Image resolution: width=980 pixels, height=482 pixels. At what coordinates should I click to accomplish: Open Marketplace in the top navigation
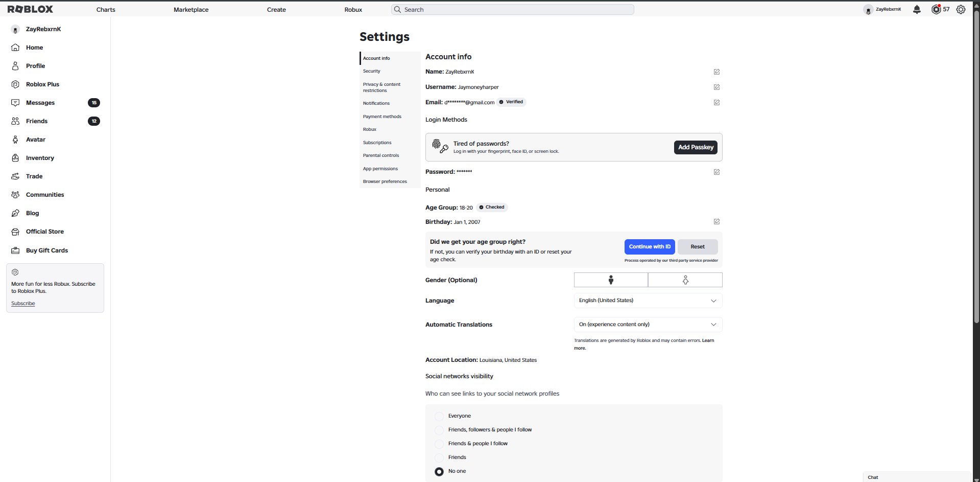tap(191, 10)
